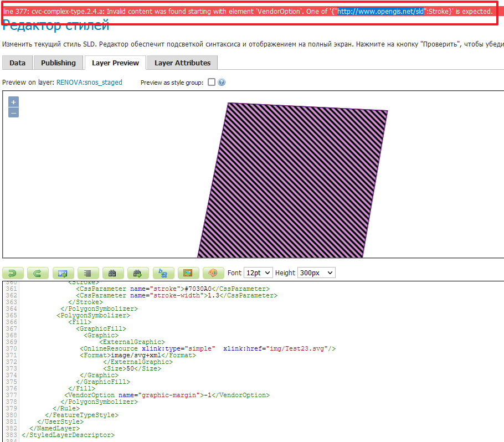Click the help icon beside style group

point(222,83)
